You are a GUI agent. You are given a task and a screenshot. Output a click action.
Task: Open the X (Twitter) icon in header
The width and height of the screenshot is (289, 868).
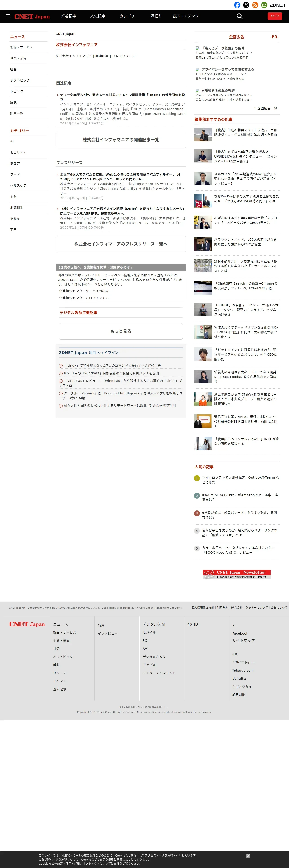246,5
